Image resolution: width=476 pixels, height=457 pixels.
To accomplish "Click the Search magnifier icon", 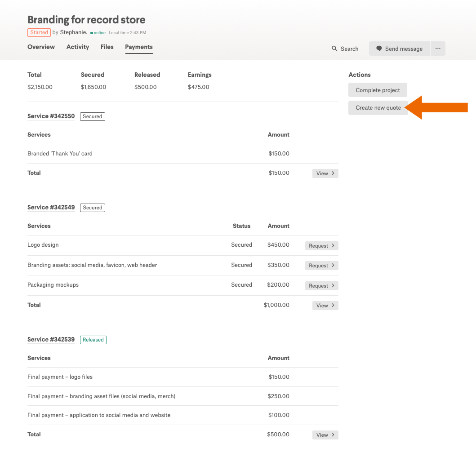I will coord(334,49).
